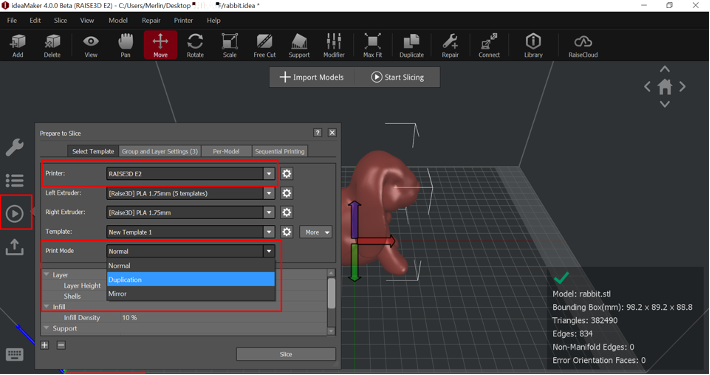Viewport: 710px width, 375px height.
Task: Select the Scale tool
Action: (230, 45)
